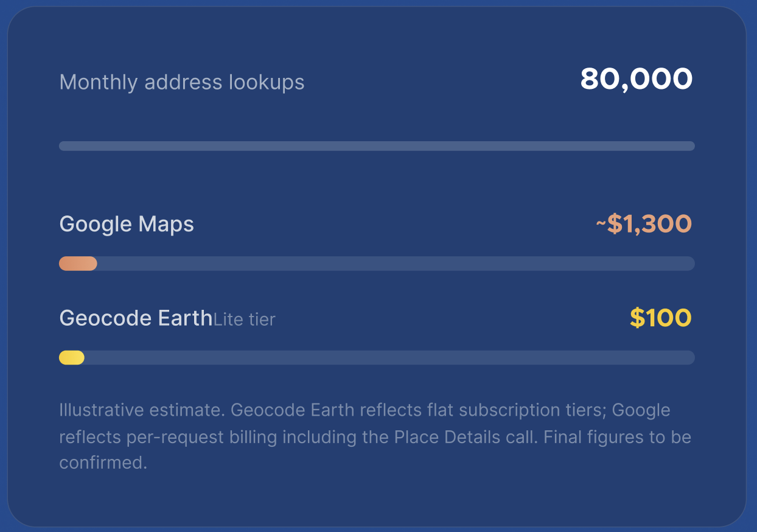Image resolution: width=757 pixels, height=532 pixels.
Task: Select the Geocode Earth label
Action: tap(136, 318)
